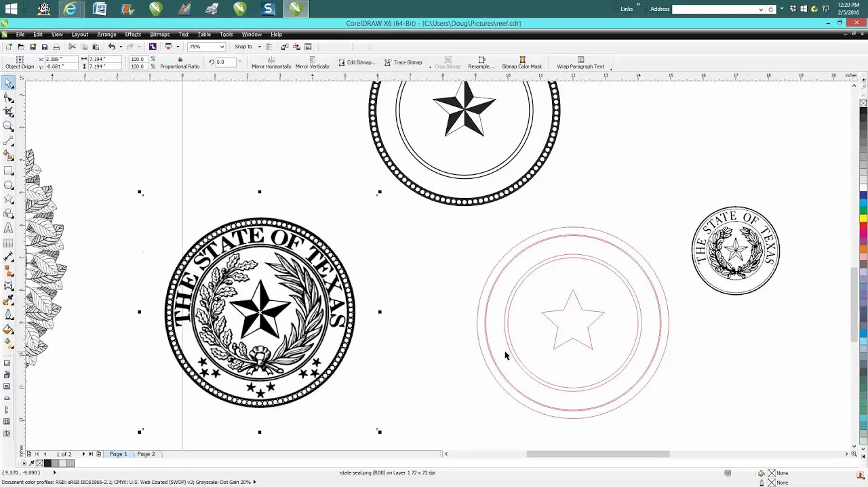Image resolution: width=868 pixels, height=488 pixels.
Task: Open the taskbar Address bar dropdown
Action: [x=761, y=9]
